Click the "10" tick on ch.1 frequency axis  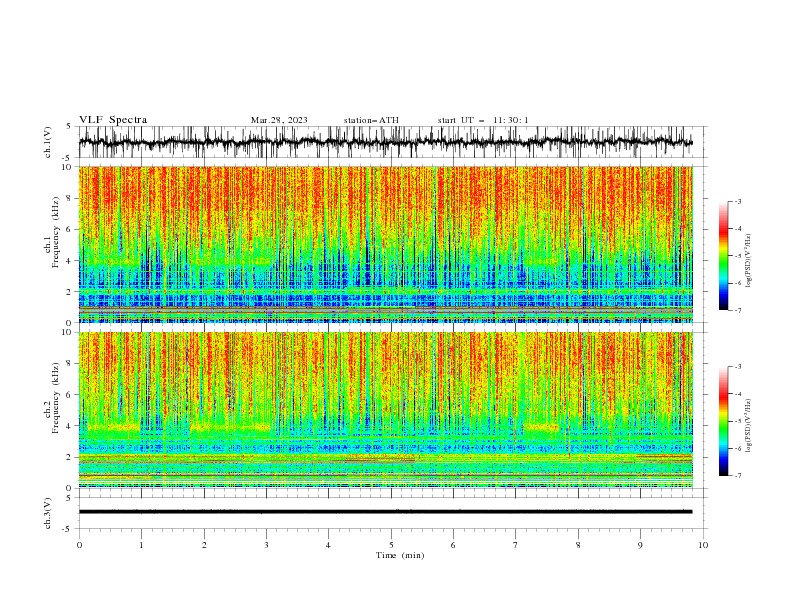68,167
